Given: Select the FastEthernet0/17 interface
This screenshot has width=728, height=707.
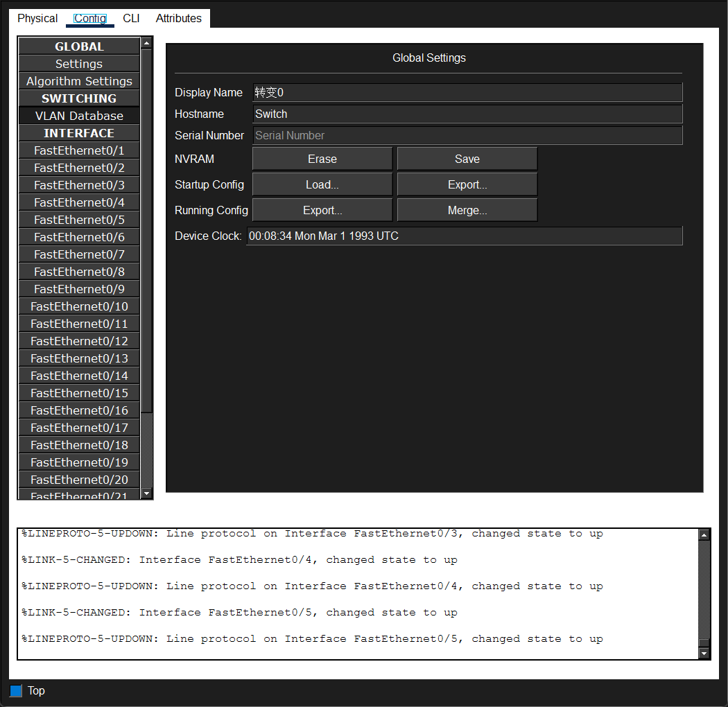Looking at the screenshot, I should 79,428.
